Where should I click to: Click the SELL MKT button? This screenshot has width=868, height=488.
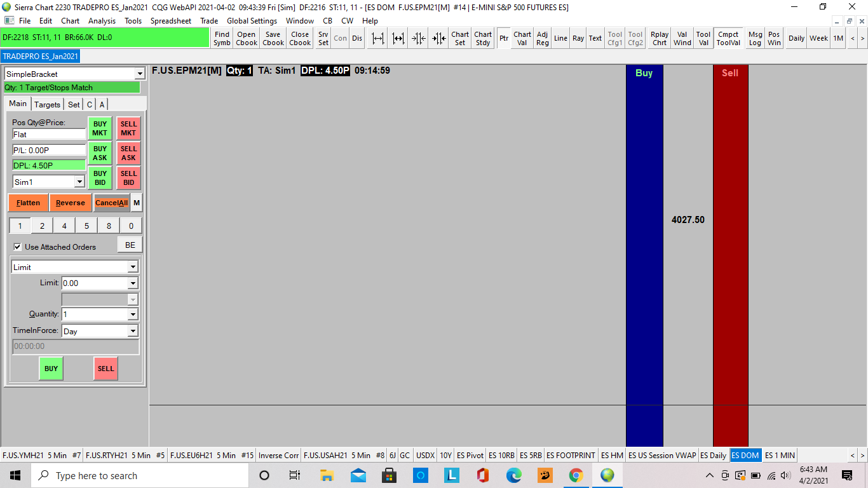[x=128, y=128]
